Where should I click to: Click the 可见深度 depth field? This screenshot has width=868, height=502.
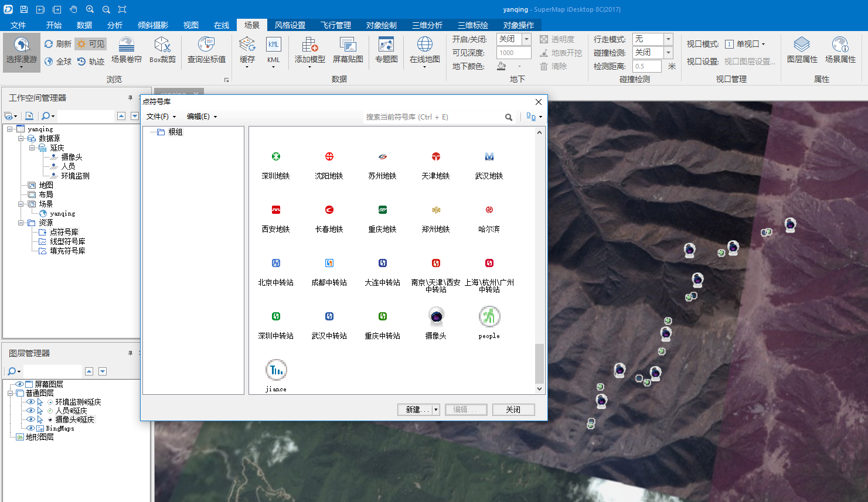514,53
